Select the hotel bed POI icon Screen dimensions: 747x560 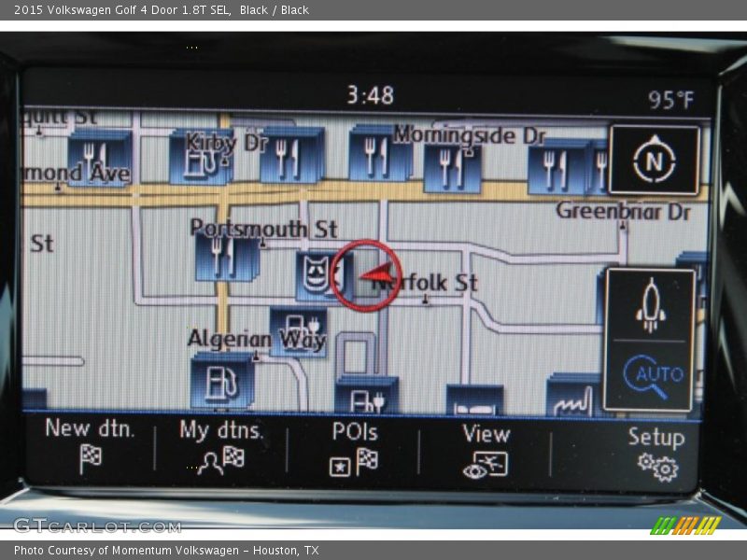tap(474, 399)
